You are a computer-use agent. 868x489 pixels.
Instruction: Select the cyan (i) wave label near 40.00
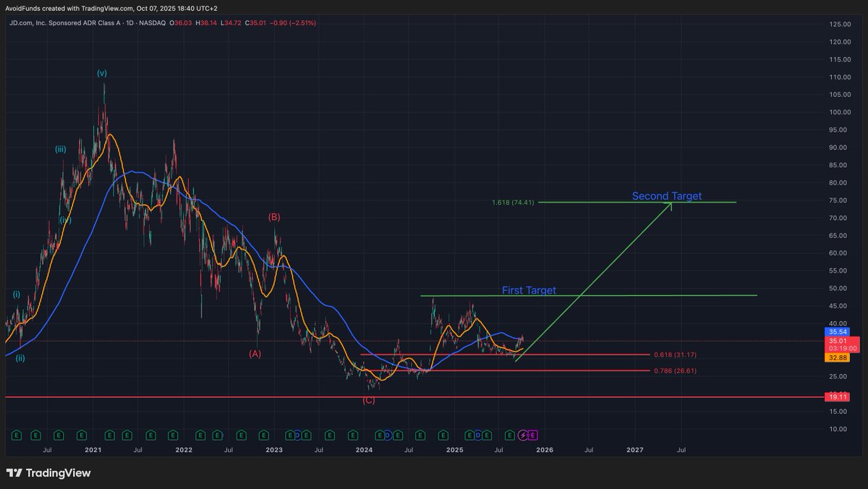(x=16, y=294)
